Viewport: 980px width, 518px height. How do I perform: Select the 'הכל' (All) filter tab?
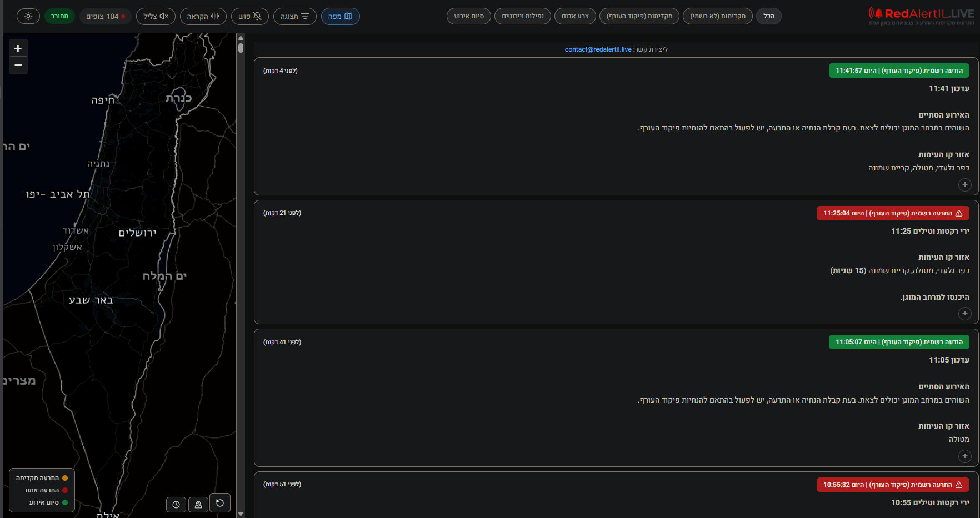(768, 16)
